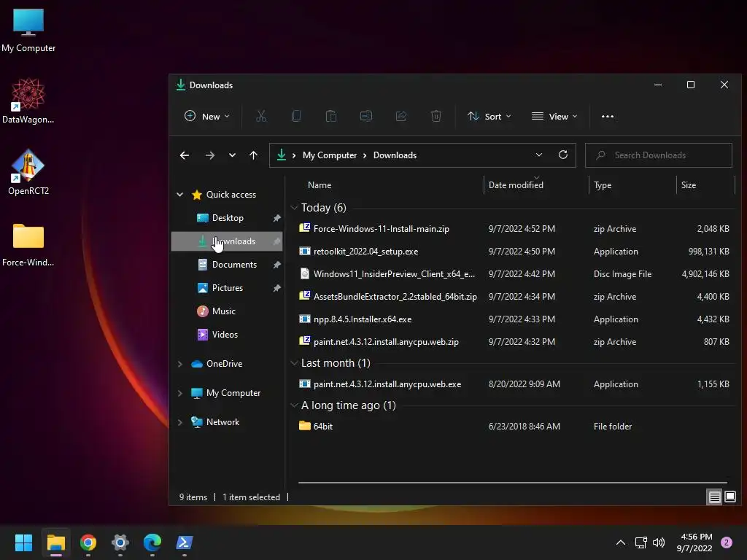Launch Microsoft Edge from taskbar
The image size is (747, 560).
pos(152,542)
